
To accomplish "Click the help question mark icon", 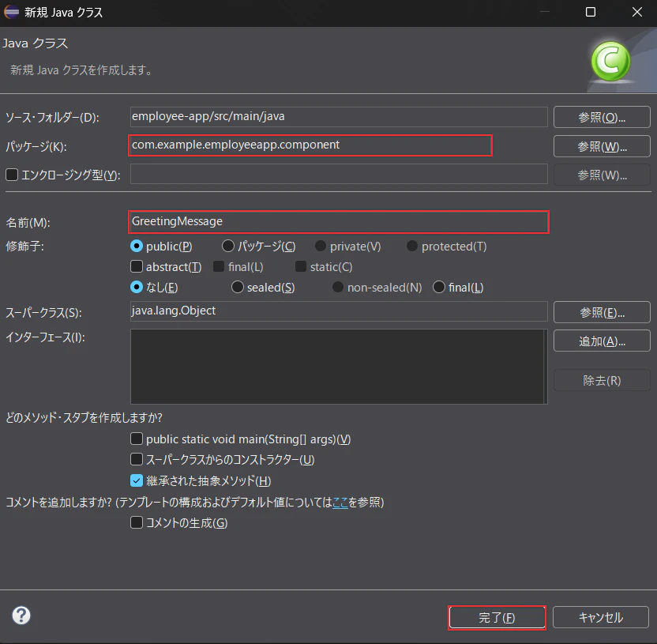I will click(21, 616).
